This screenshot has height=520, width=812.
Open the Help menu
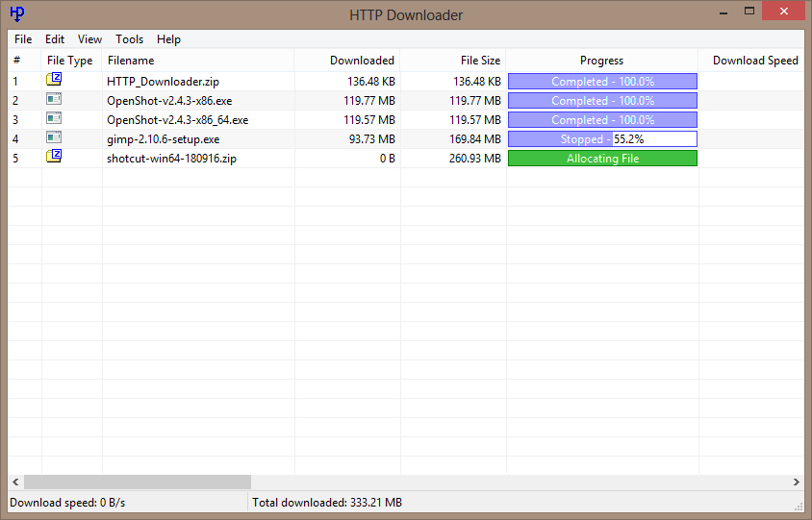pyautogui.click(x=168, y=39)
